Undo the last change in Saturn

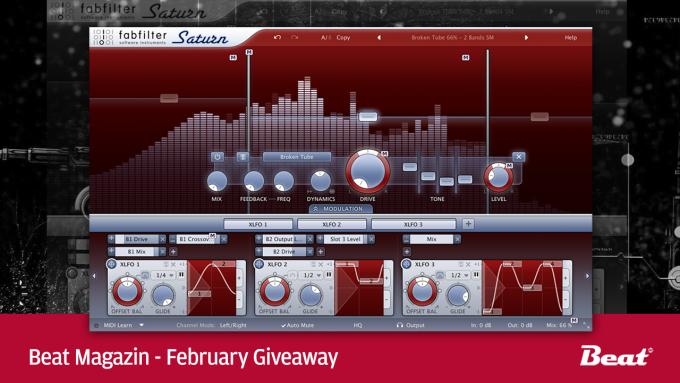277,38
